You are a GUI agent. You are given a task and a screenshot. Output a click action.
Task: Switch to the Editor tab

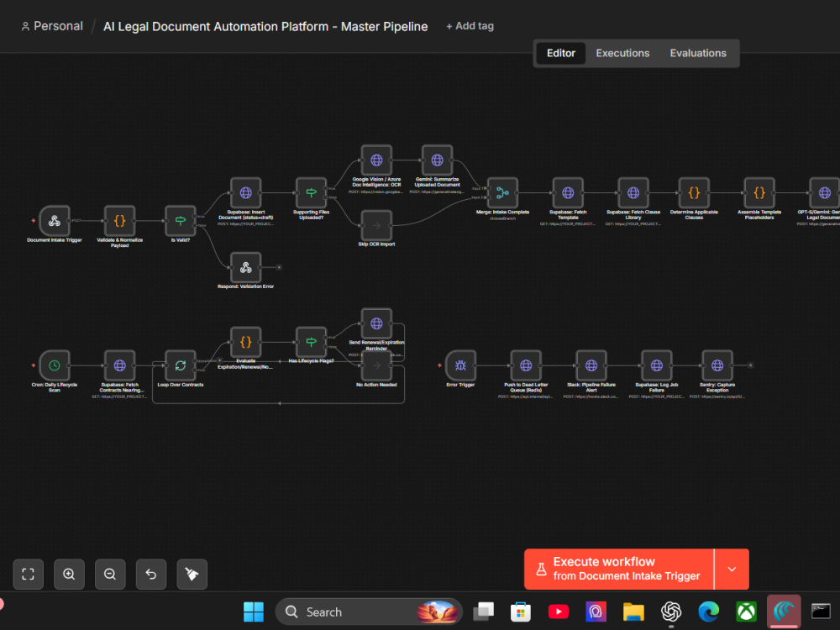pos(561,53)
